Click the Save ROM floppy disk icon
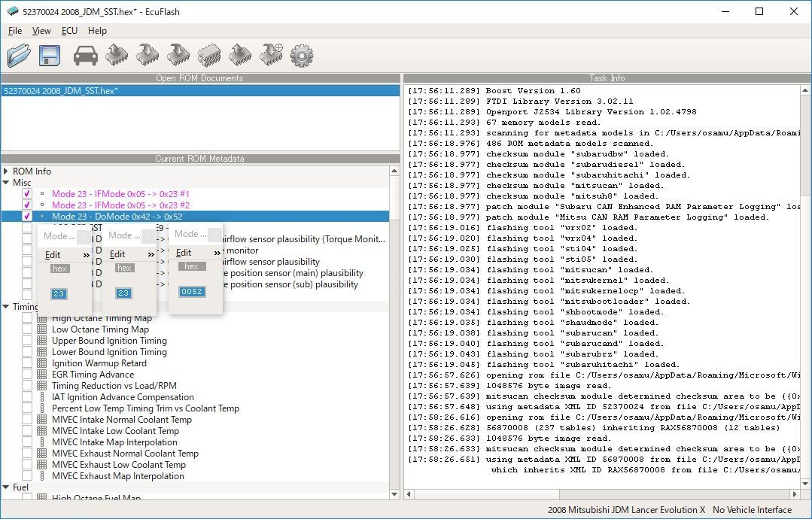Screen dimensions: 812x519 50,55
